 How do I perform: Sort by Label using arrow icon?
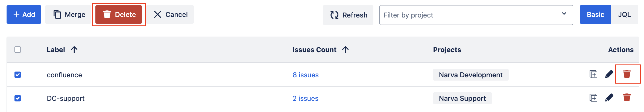(x=74, y=50)
